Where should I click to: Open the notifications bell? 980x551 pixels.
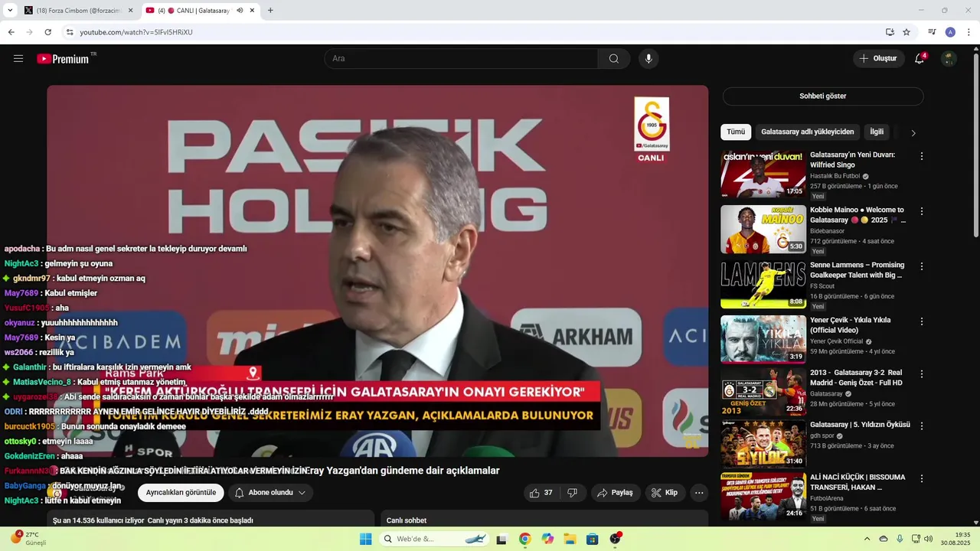click(920, 59)
